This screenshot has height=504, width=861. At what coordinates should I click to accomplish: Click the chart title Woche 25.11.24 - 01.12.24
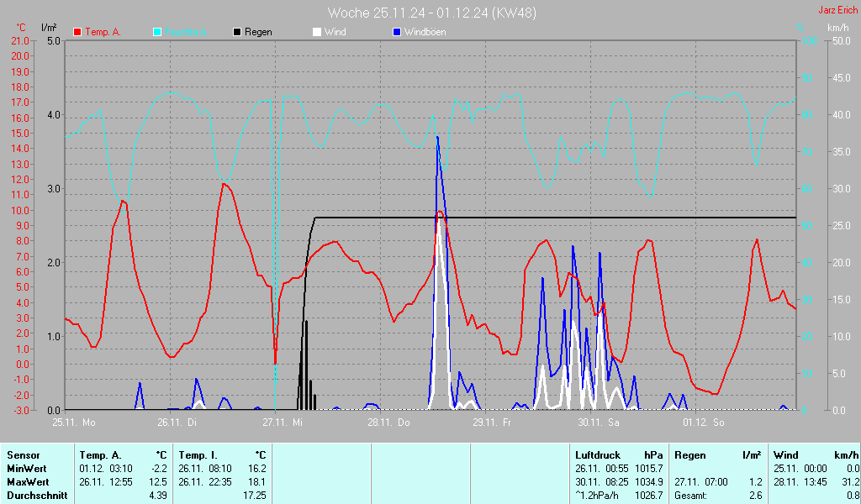coord(431,13)
